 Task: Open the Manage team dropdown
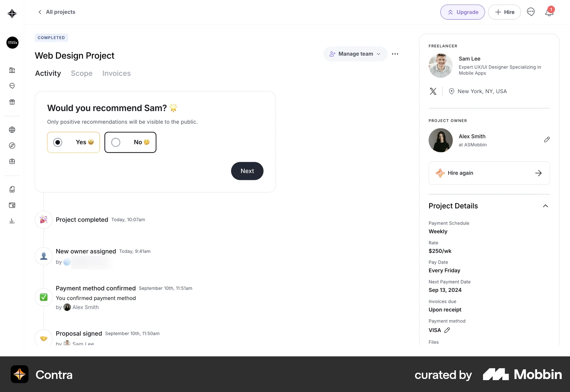point(355,54)
